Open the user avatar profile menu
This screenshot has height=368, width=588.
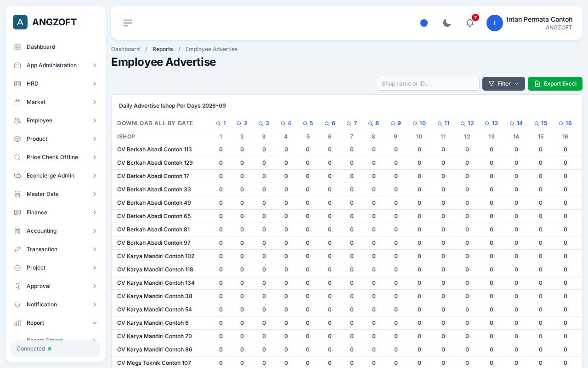click(495, 23)
